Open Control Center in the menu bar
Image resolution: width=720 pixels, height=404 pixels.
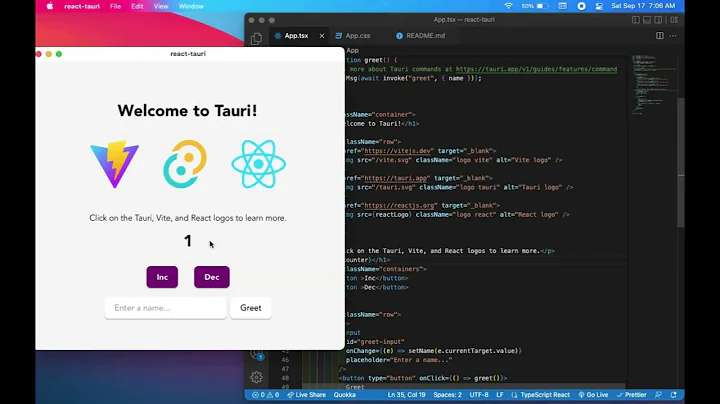coord(599,6)
